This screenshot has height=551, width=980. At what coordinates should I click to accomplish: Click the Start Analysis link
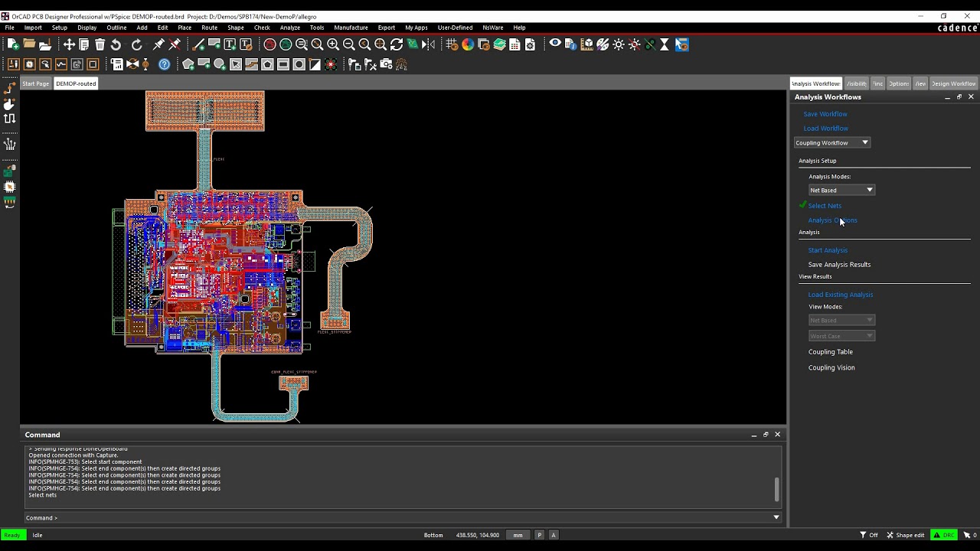[828, 250]
